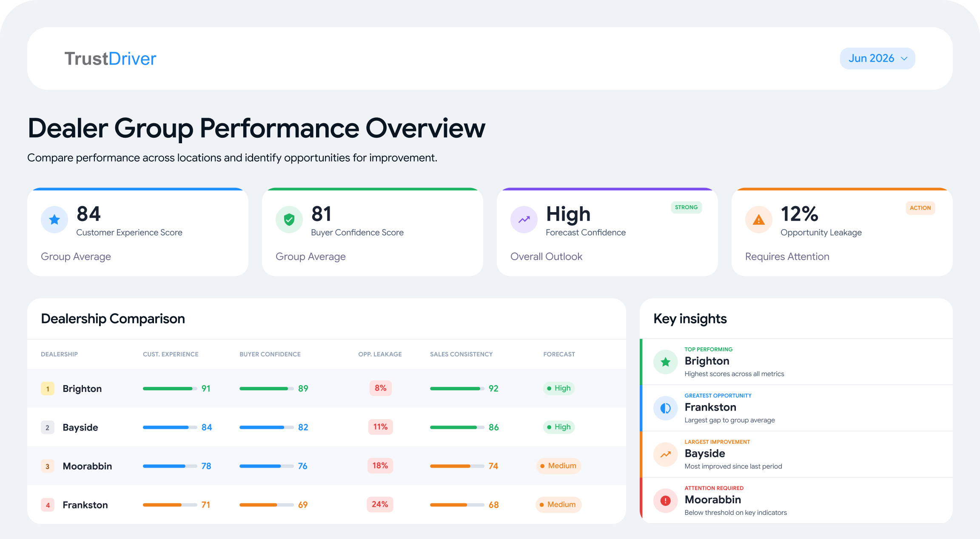Image resolution: width=980 pixels, height=539 pixels.
Task: Select the Frankston dealership name in table
Action: pos(85,505)
